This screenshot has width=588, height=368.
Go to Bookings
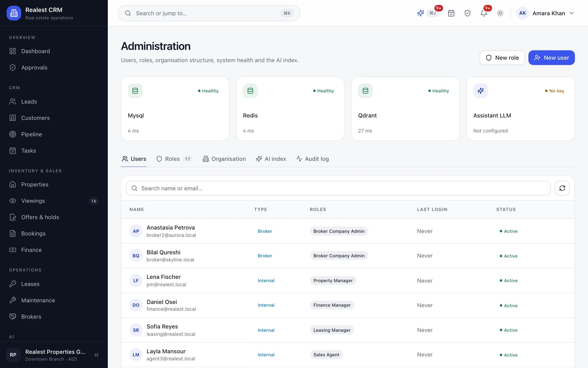click(x=54, y=234)
